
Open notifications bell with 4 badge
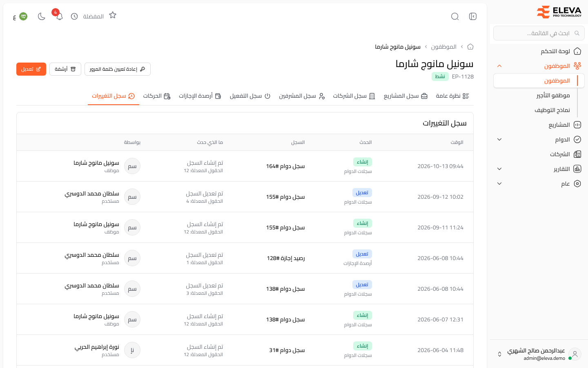click(x=59, y=16)
